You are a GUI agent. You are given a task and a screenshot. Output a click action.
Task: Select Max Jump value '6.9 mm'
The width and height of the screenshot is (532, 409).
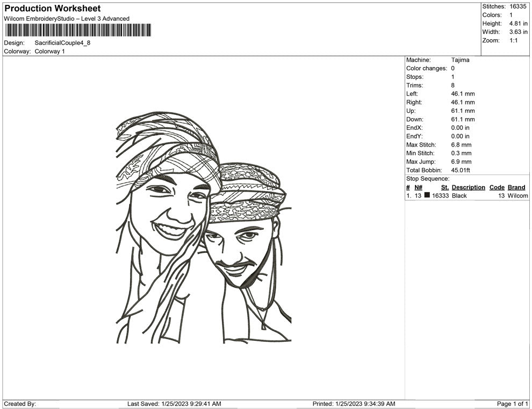click(461, 162)
